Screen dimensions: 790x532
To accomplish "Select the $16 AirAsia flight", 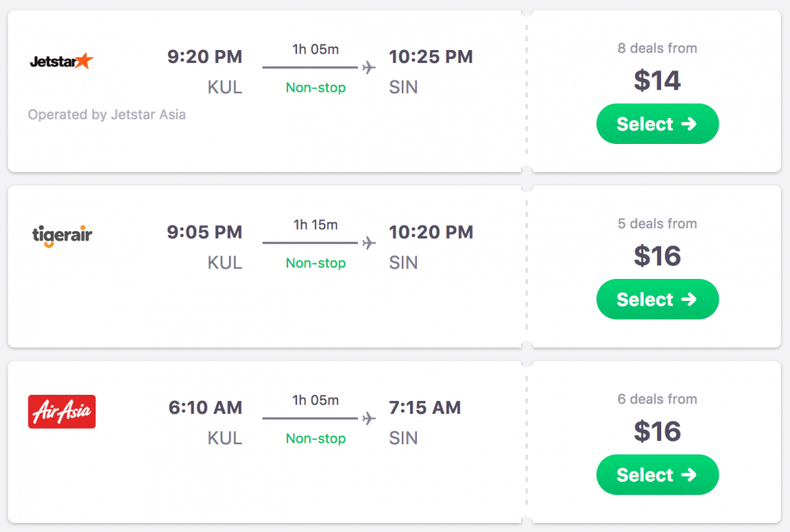I will click(657, 475).
